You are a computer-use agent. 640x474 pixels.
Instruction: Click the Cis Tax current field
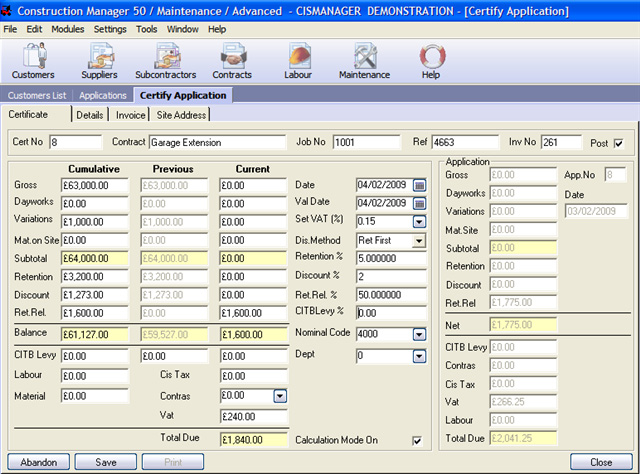point(253,376)
